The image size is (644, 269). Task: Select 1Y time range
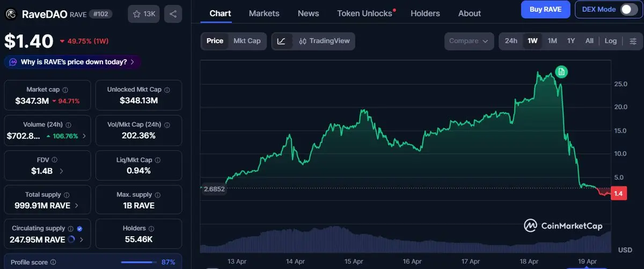pos(571,41)
